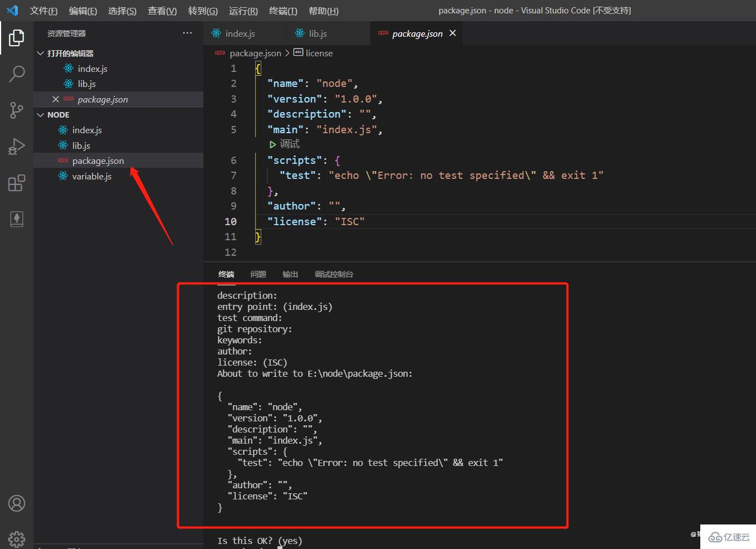
Task: Collapse the NODE folder section
Action: pyautogui.click(x=40, y=115)
